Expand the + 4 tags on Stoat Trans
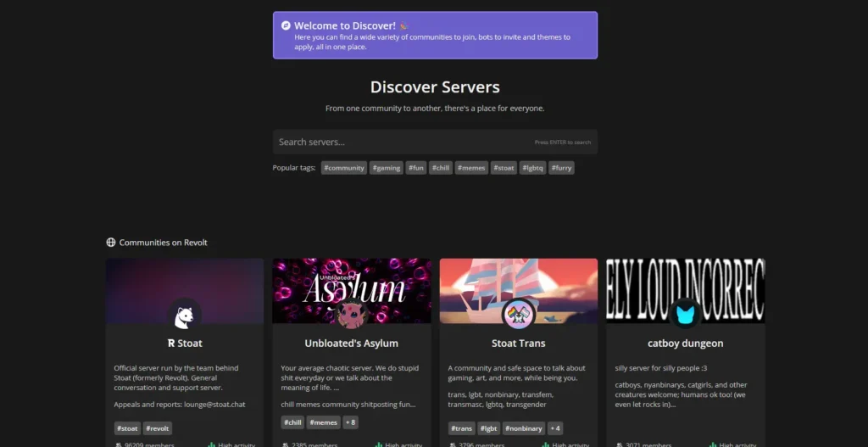The image size is (868, 447). (x=555, y=428)
